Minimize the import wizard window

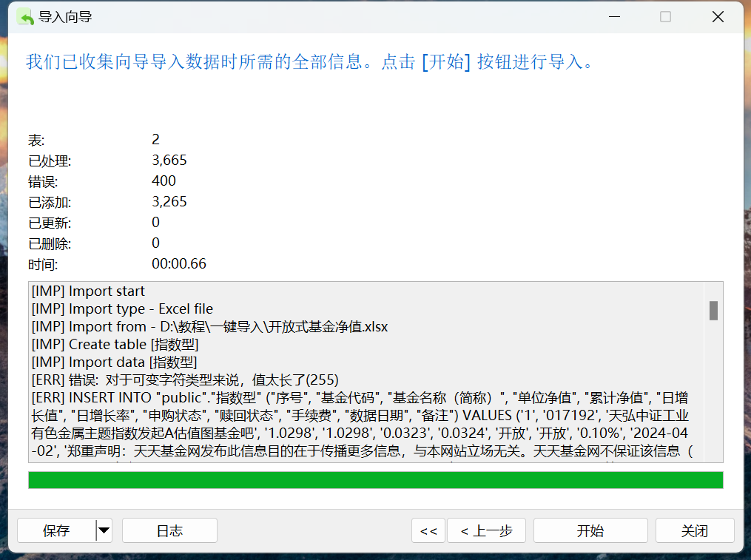614,16
